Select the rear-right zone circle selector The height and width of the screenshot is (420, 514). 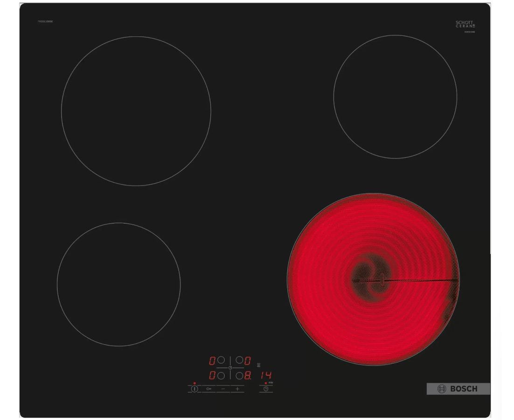click(239, 360)
